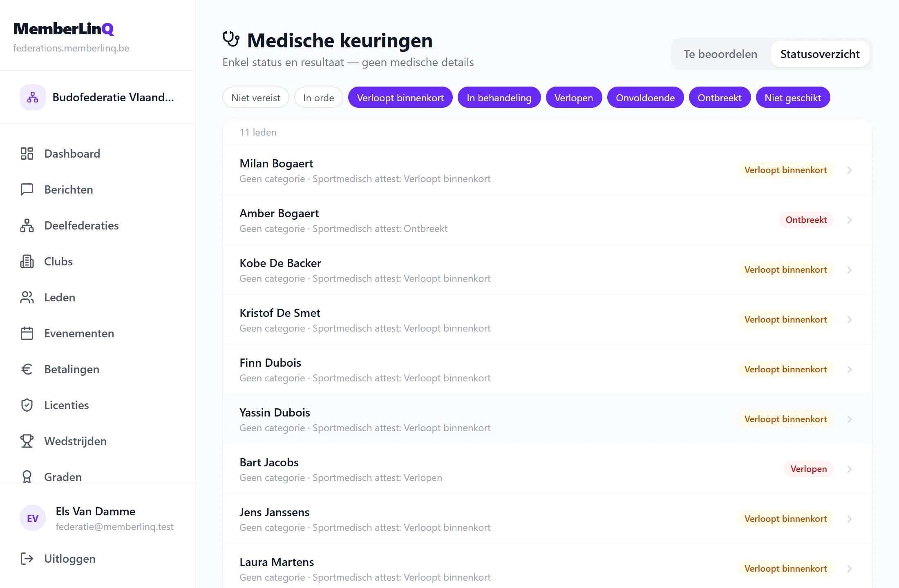Open Milan Bogaert's row chevron
Image resolution: width=899 pixels, height=588 pixels.
[850, 170]
